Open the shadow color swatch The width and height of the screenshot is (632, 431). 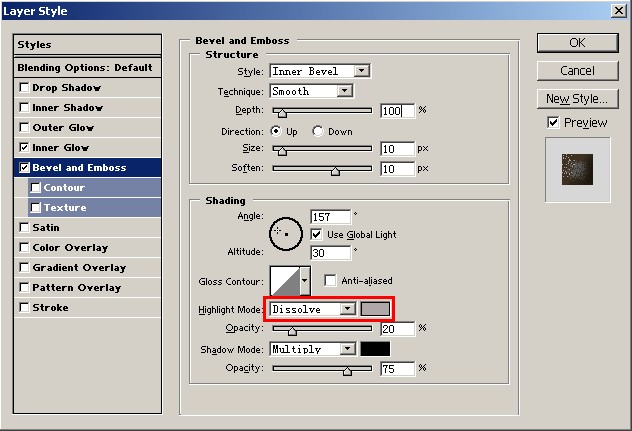point(375,349)
